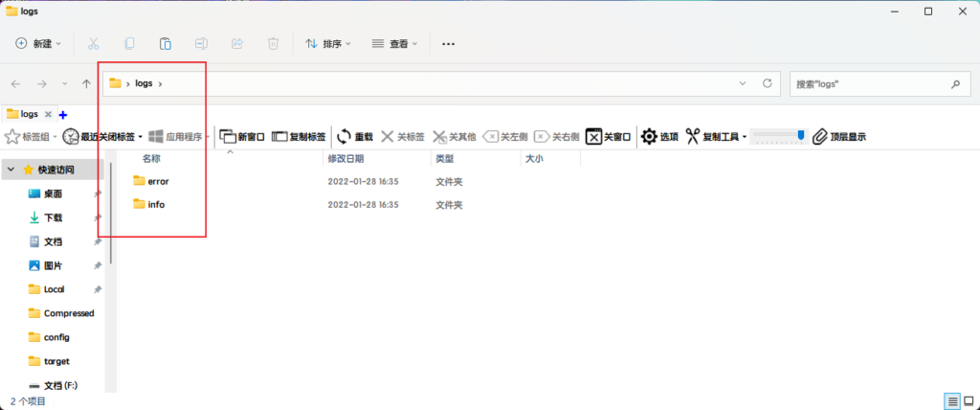Click the up-directory arrow button

point(86,84)
